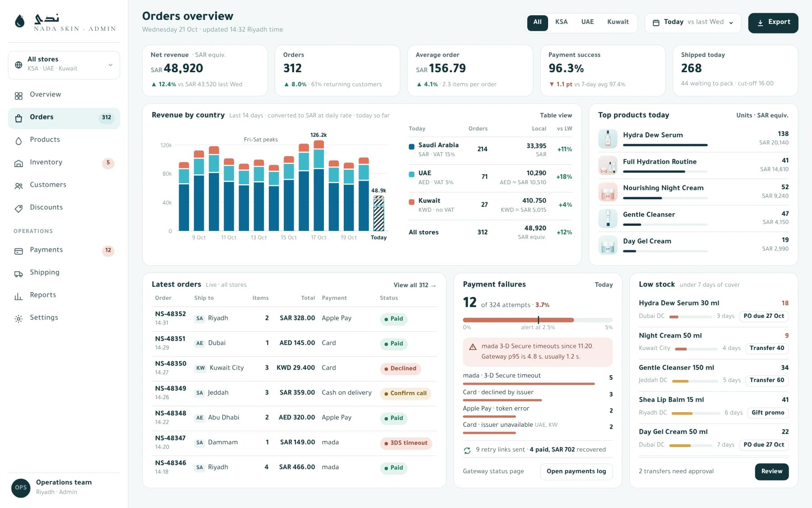Viewport: 812px width, 508px height.
Task: Click the Payments card icon
Action: pos(18,251)
